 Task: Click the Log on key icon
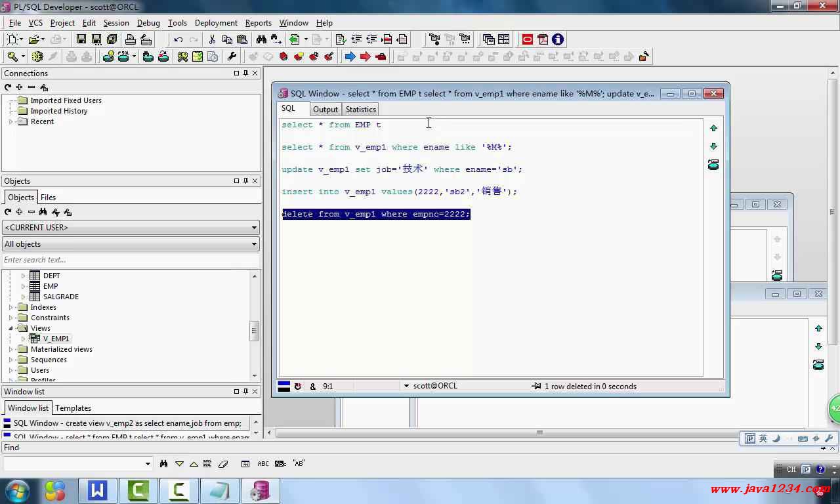coord(12,56)
